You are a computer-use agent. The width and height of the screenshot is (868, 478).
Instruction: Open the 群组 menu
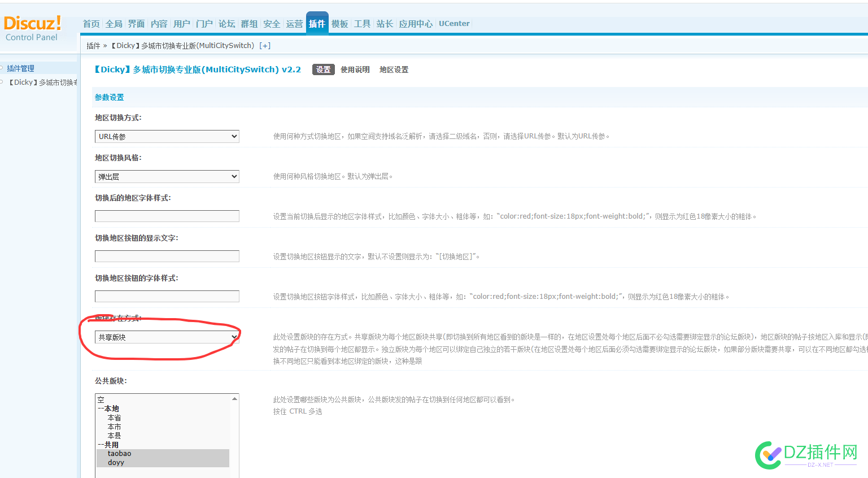[x=249, y=24]
